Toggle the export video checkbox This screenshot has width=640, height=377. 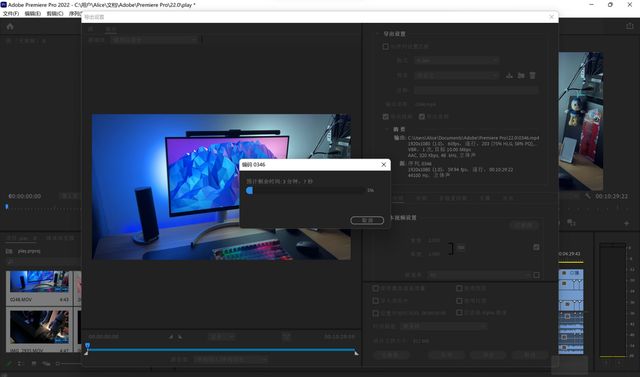(x=385, y=117)
